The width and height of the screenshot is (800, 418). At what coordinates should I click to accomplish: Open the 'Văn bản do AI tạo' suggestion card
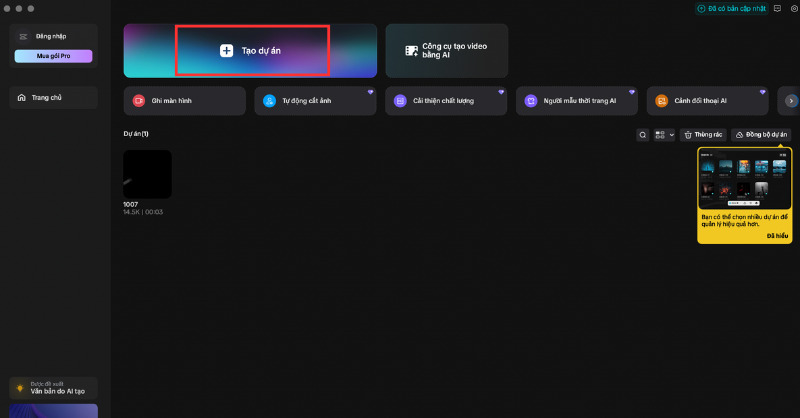[55, 389]
